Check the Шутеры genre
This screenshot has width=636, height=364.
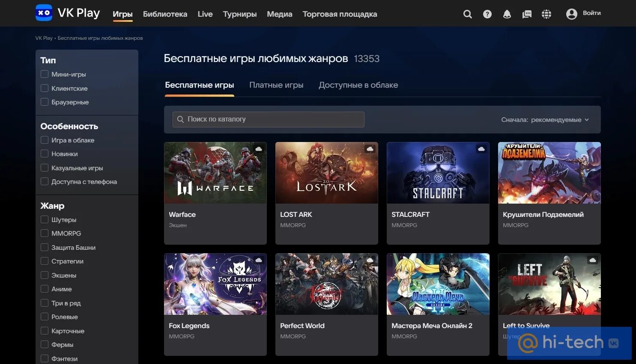tap(45, 219)
